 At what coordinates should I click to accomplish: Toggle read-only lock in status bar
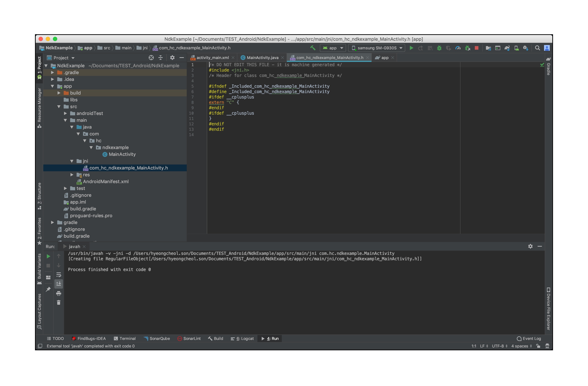538,346
